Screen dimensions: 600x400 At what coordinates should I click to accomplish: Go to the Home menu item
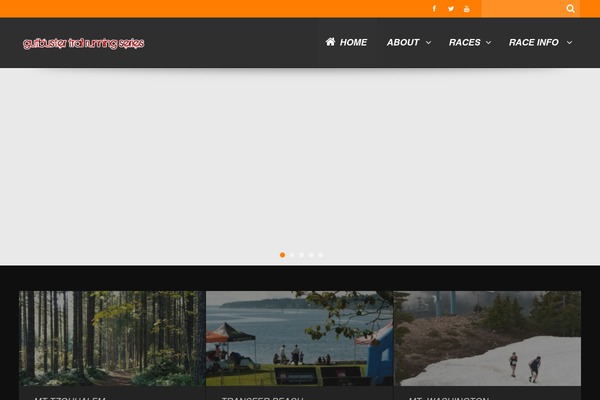pos(346,42)
